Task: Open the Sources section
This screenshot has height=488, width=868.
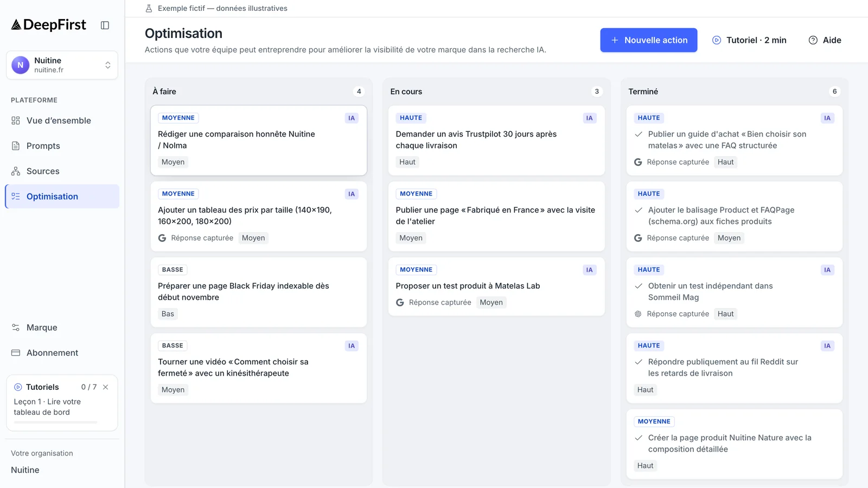Action: click(x=62, y=171)
